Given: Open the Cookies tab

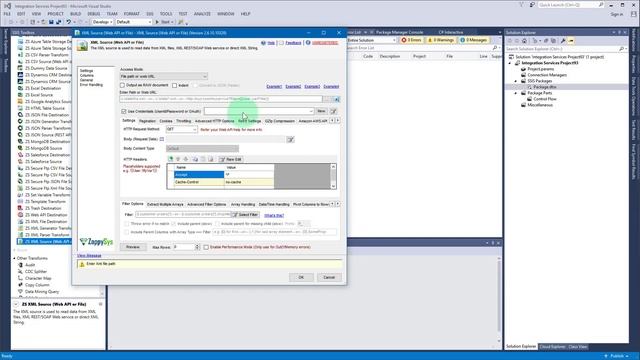Looking at the screenshot, I should pyautogui.click(x=166, y=121).
